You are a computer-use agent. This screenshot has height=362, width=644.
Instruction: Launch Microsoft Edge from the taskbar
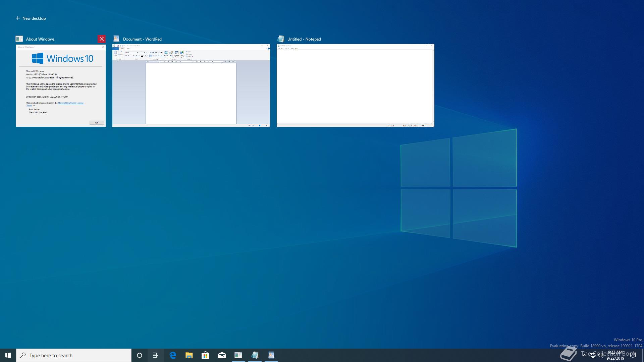click(x=173, y=355)
